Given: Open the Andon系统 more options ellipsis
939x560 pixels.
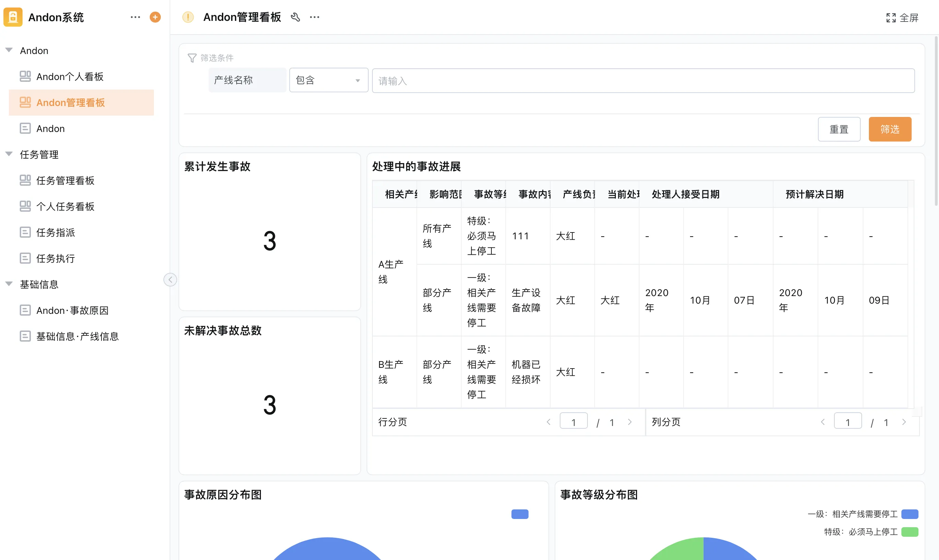Looking at the screenshot, I should click(135, 17).
